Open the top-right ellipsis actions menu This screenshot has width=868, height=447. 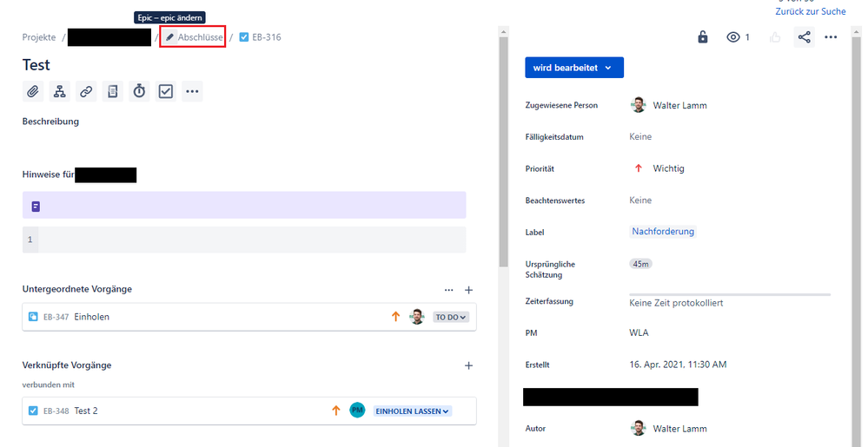tap(831, 37)
